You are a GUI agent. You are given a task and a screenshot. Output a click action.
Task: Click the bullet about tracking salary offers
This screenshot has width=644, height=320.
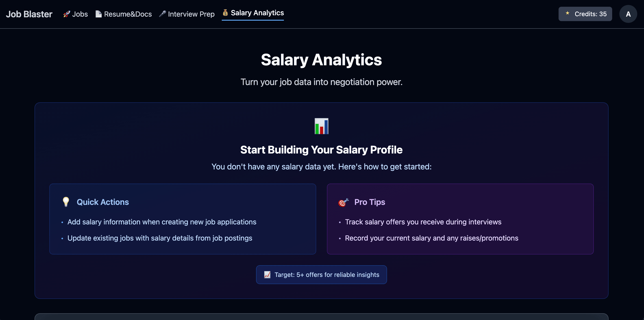point(423,222)
